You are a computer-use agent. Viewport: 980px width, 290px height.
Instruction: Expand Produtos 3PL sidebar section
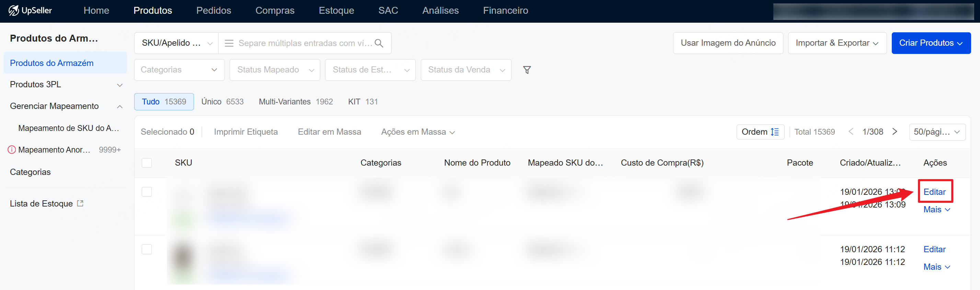click(119, 85)
